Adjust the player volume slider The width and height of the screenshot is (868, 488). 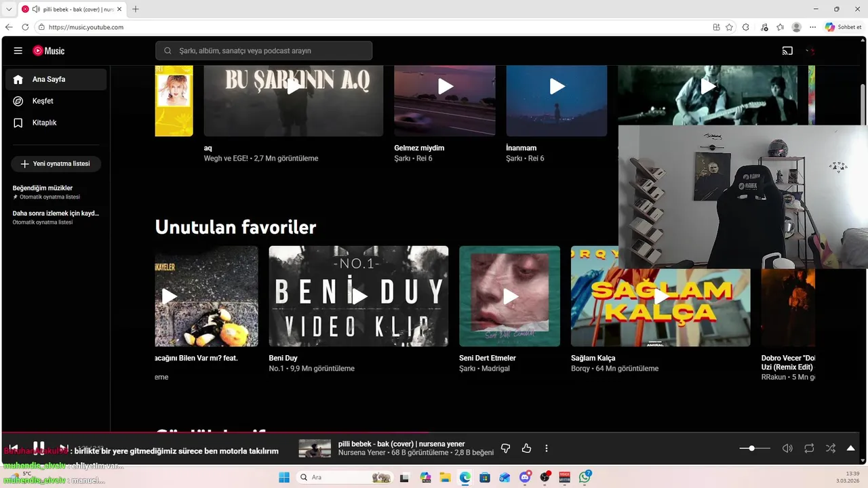coord(755,448)
